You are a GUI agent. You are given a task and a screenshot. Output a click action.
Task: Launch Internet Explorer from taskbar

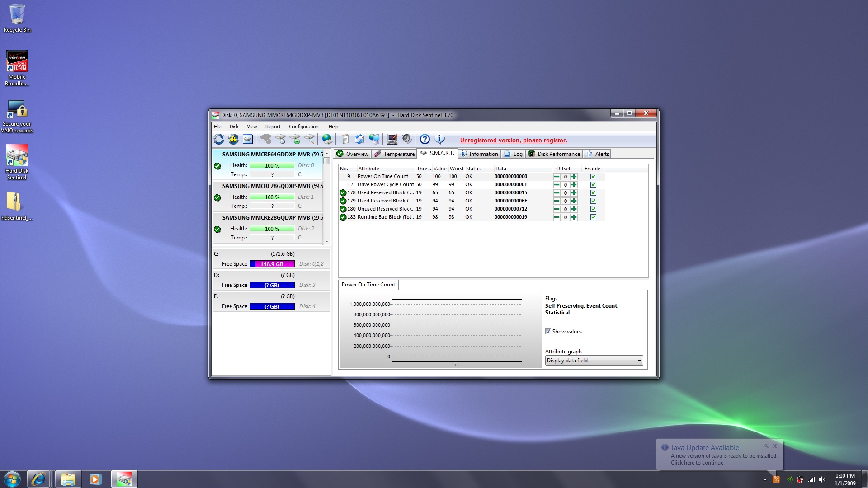[38, 479]
